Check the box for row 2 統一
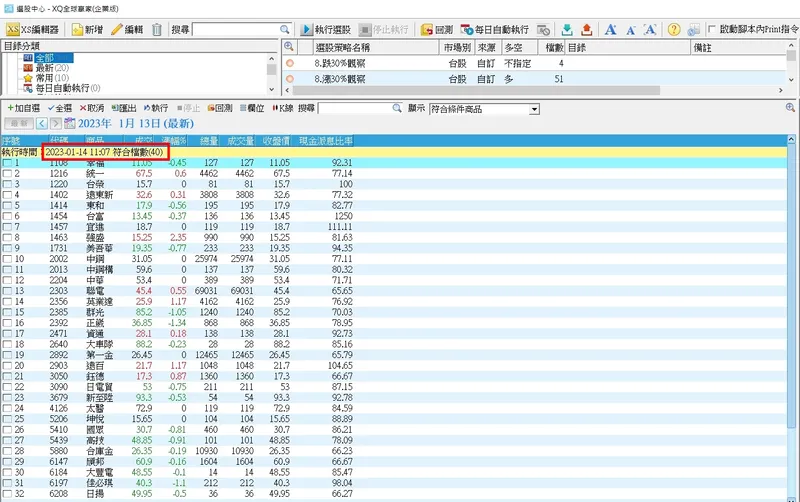This screenshot has height=502, width=800. click(x=8, y=173)
